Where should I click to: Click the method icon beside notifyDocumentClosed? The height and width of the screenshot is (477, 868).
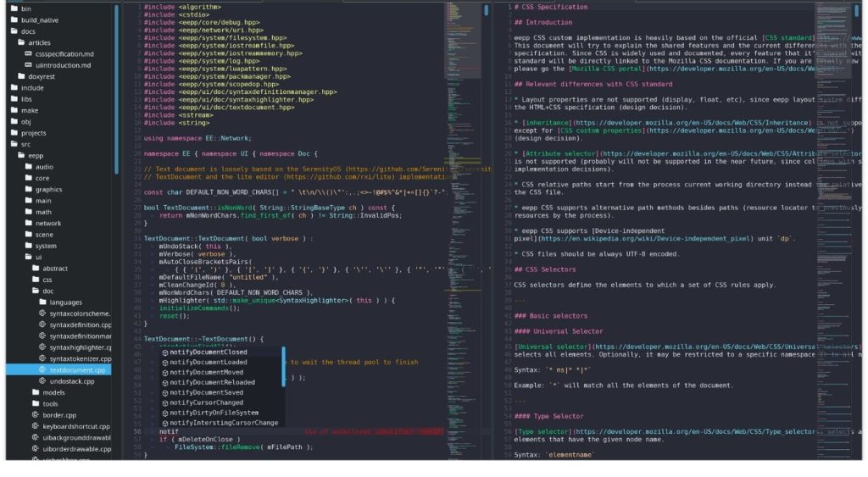pos(165,352)
